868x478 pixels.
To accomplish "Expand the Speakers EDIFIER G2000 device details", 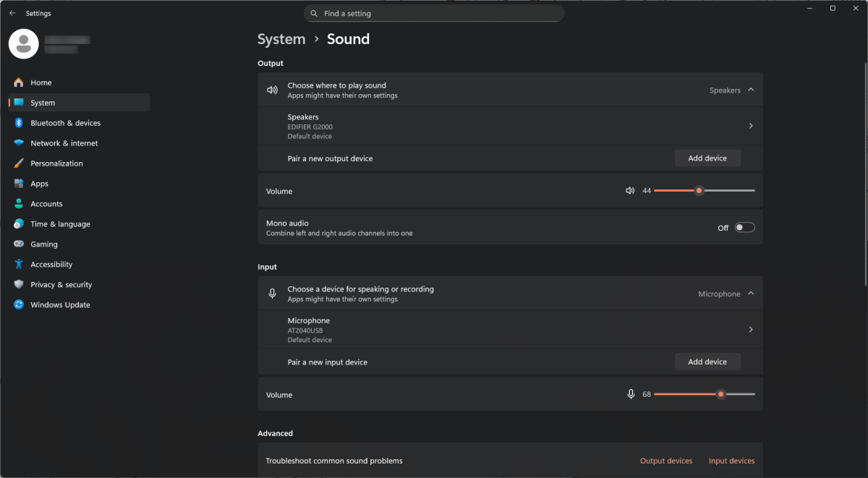I will click(750, 125).
